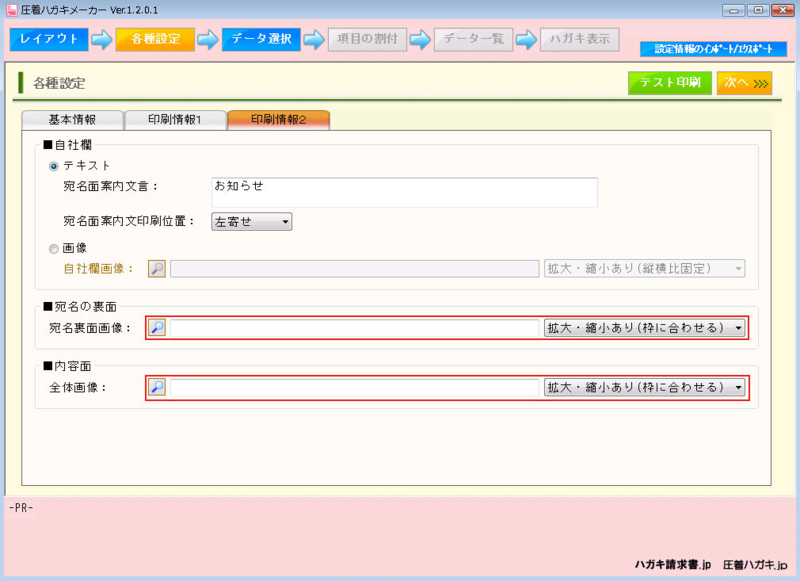This screenshot has width=800, height=581.
Task: Click the データ一覧 step button
Action: [x=473, y=39]
